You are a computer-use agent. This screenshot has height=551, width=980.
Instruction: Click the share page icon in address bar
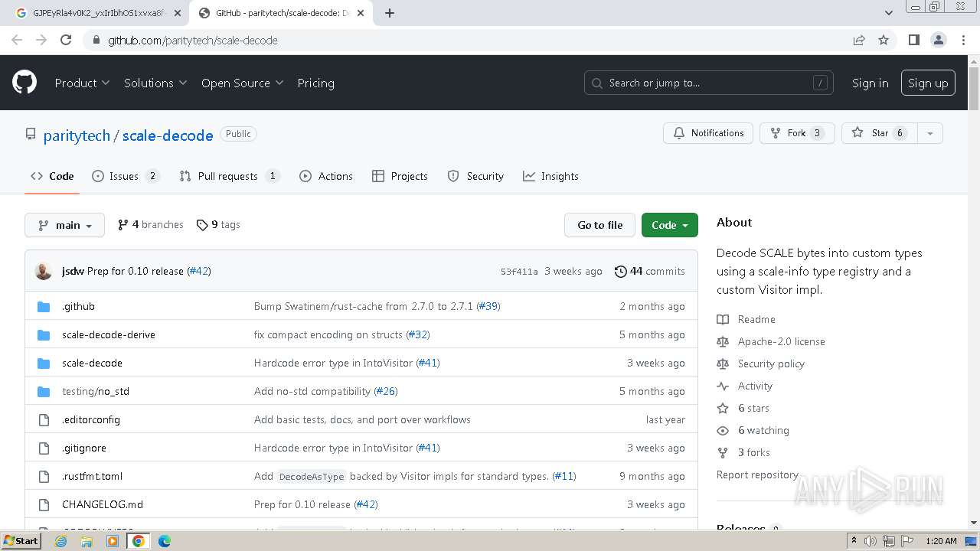click(x=859, y=40)
